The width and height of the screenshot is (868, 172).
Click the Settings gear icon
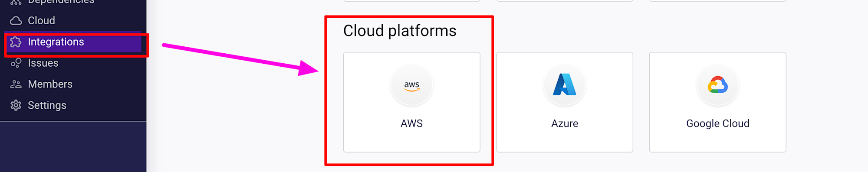(x=16, y=105)
